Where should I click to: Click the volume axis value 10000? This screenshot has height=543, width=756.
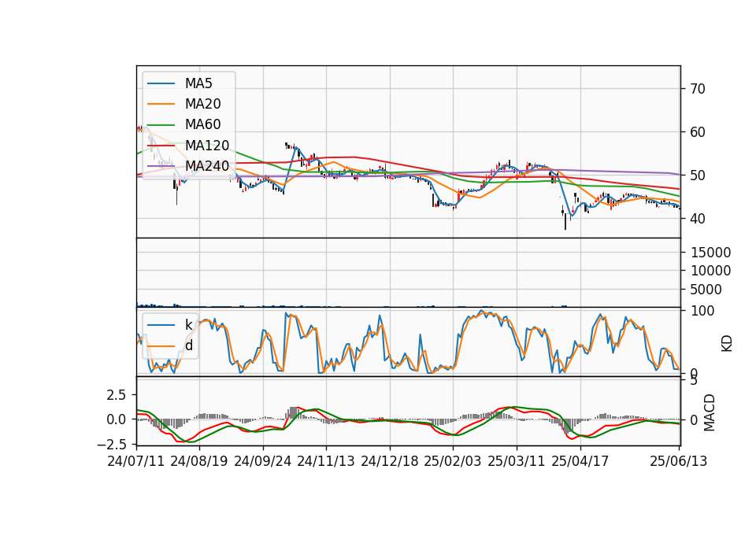pyautogui.click(x=710, y=271)
